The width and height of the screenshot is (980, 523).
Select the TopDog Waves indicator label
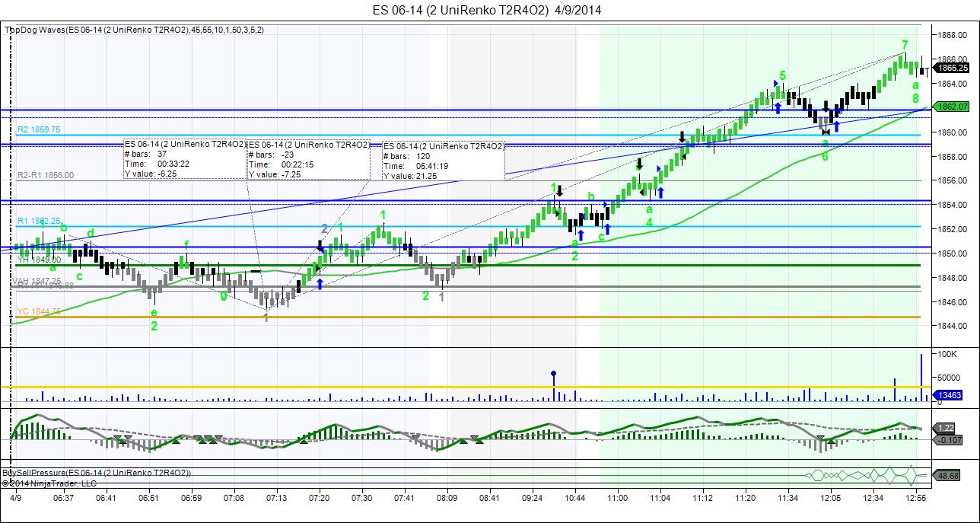click(x=135, y=30)
